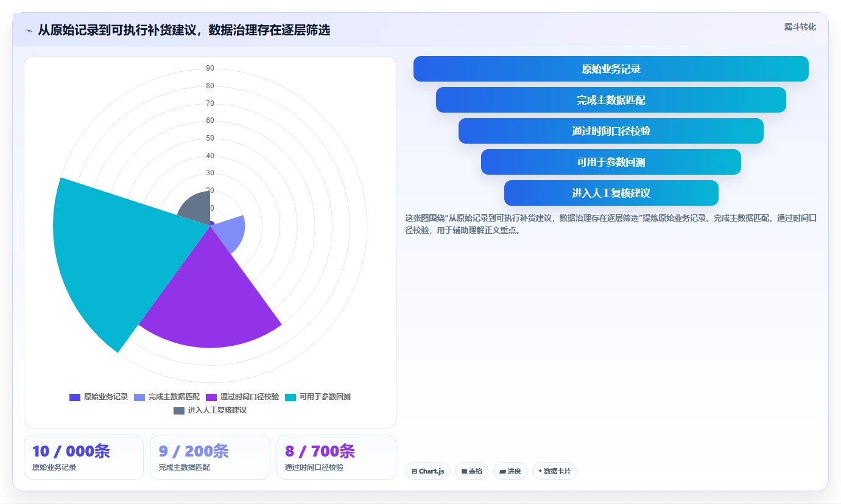Toggle 完成主数据匹配 legend color box
Screen dimensions: 841x504
(x=139, y=397)
